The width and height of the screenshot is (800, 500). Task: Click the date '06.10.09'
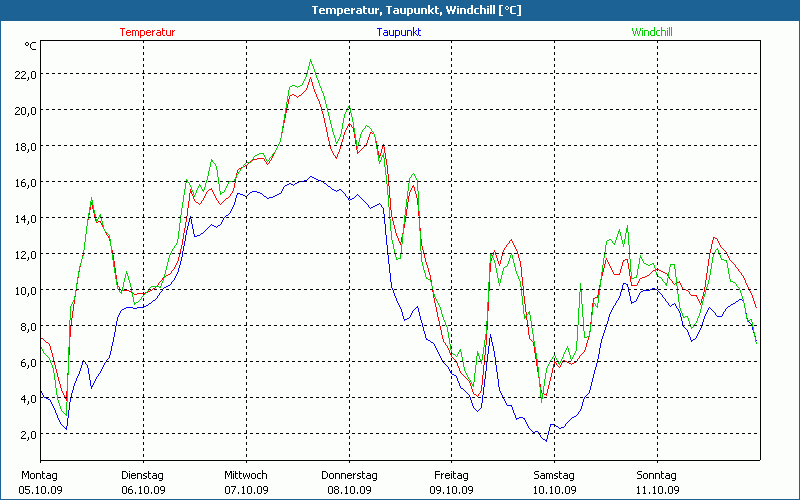point(143,490)
